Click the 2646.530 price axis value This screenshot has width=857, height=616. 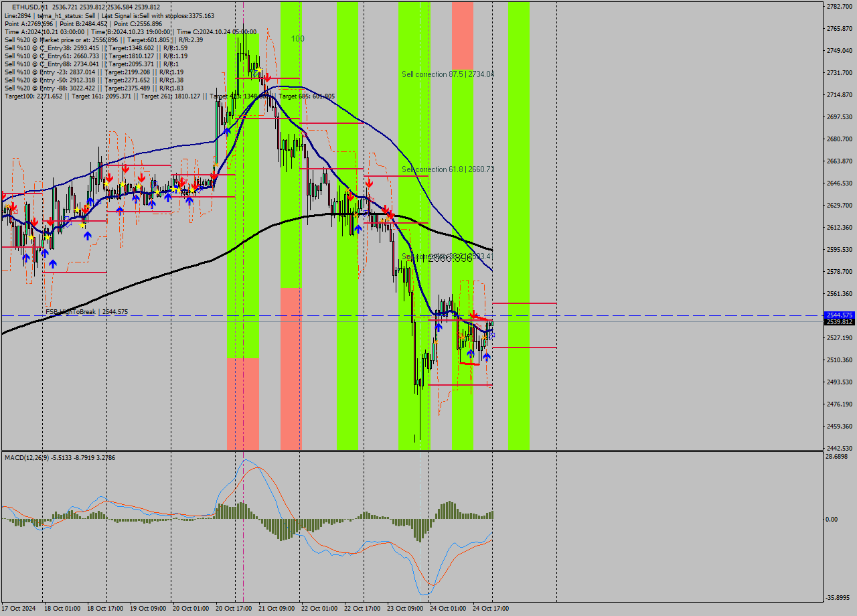click(840, 183)
